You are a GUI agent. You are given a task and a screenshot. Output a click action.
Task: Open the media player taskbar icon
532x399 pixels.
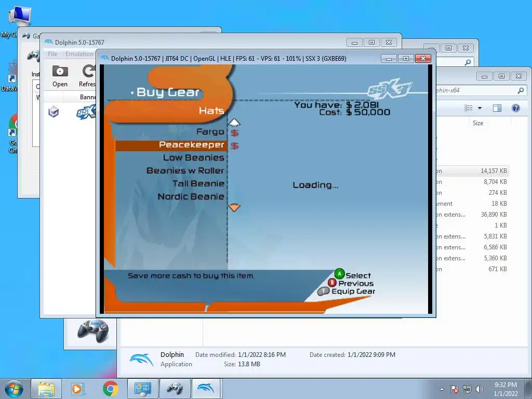[77, 389]
